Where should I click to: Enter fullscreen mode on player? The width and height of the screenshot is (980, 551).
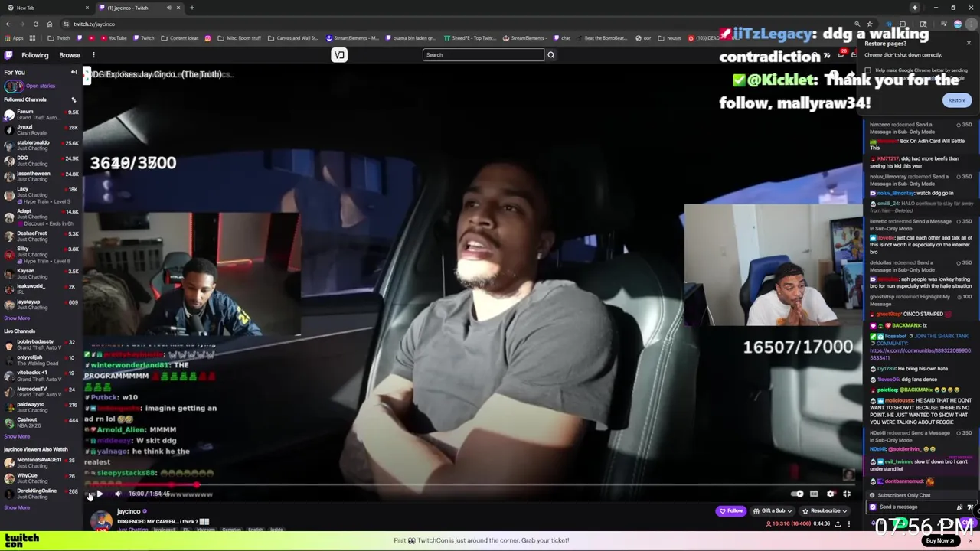(x=847, y=494)
